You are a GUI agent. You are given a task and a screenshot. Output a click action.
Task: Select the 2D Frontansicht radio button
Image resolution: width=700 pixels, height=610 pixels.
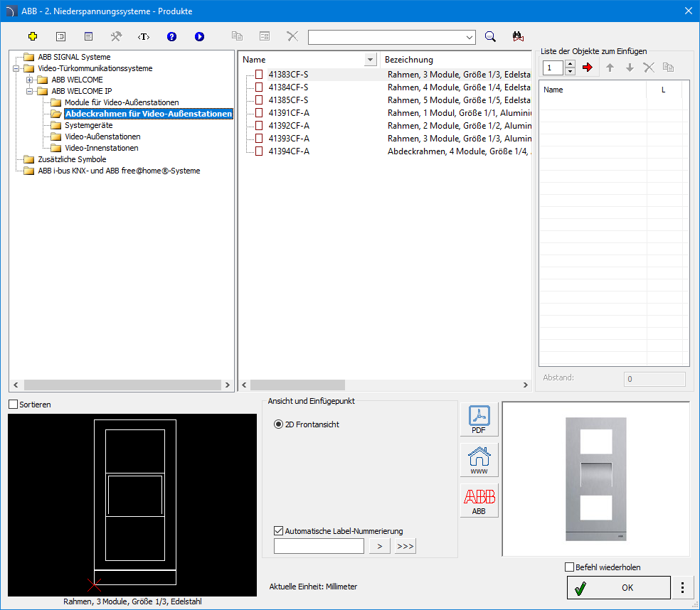[279, 424]
